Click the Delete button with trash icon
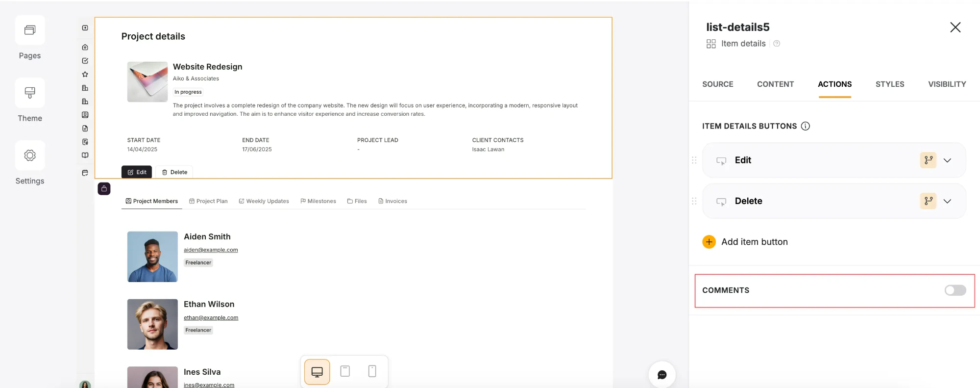 pyautogui.click(x=174, y=172)
